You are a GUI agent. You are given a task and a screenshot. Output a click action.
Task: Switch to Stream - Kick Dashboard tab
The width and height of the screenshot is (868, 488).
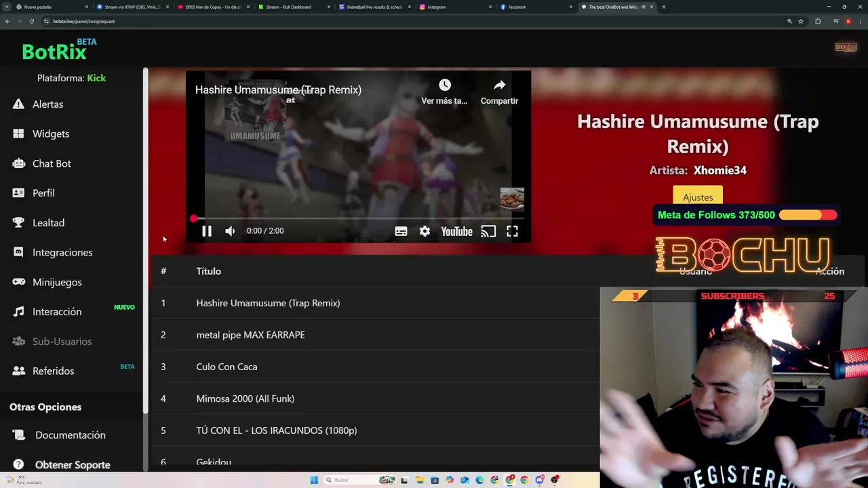point(294,7)
